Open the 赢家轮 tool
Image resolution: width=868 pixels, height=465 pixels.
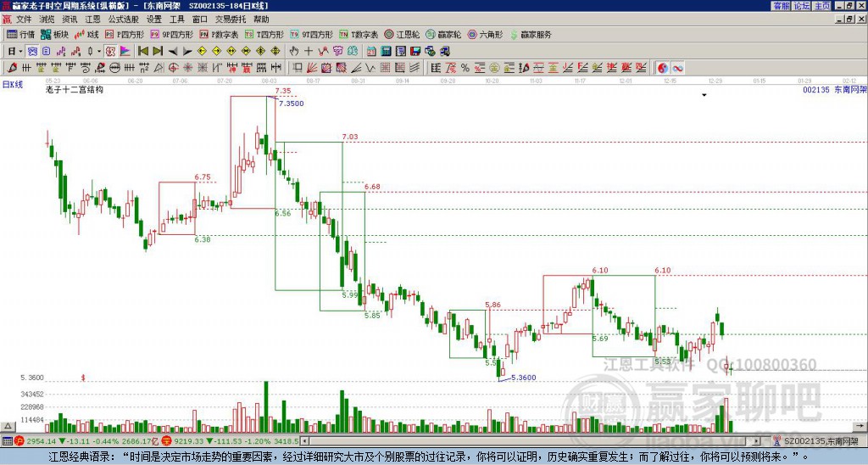pos(444,34)
